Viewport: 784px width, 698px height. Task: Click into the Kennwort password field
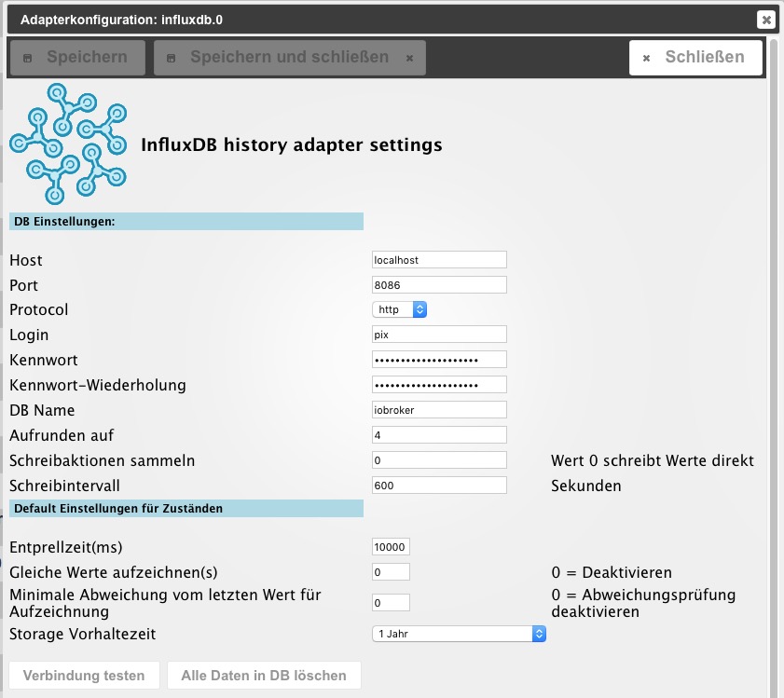tap(439, 359)
